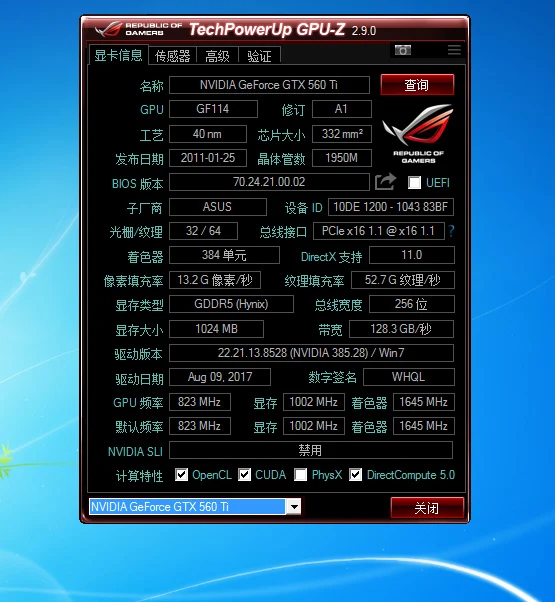The width and height of the screenshot is (555, 602).
Task: Click the ROG logo in title bar
Action: (x=138, y=30)
